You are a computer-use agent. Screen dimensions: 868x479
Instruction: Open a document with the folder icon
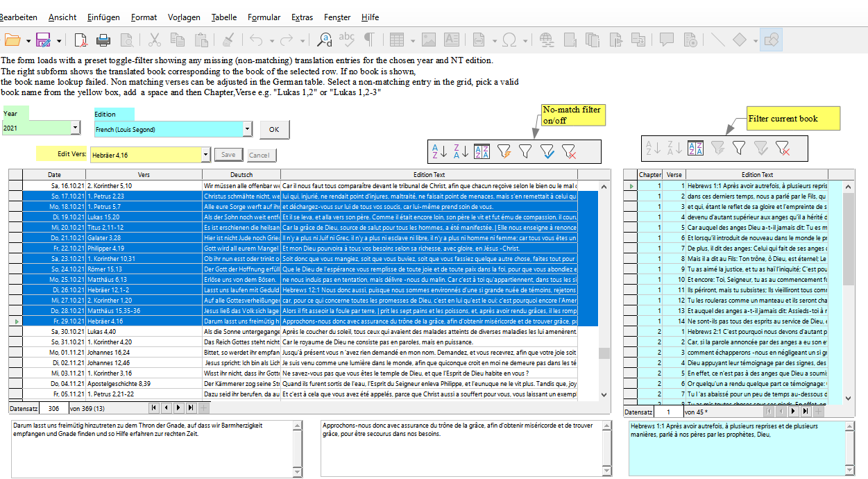[x=12, y=40]
